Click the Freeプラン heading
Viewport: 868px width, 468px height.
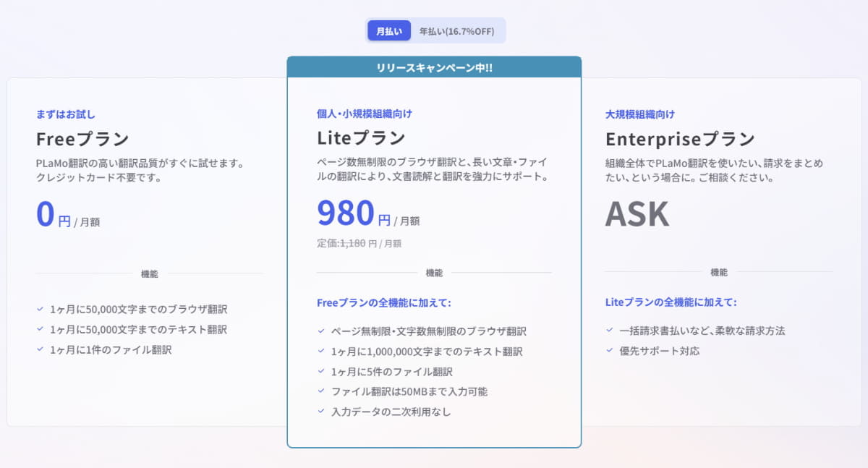[x=82, y=139]
